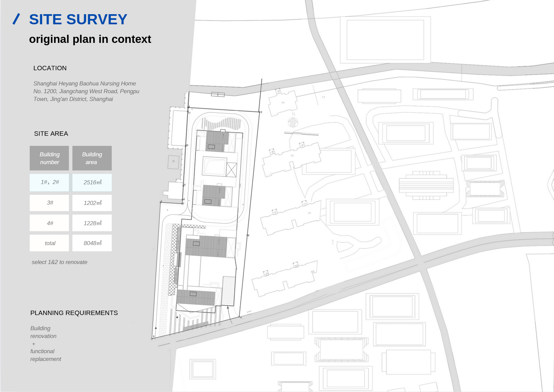Click the 1202㎡ area cell
Image resolution: width=554 pixels, height=392 pixels.
click(92, 203)
